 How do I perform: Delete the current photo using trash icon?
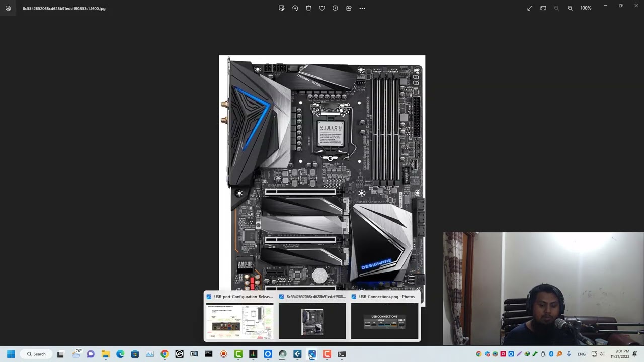[308, 8]
